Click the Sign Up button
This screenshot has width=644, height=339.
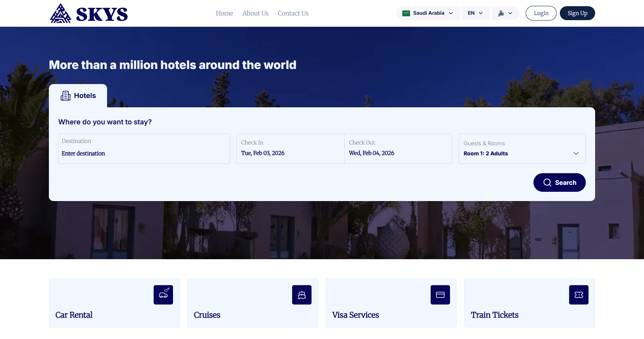pos(577,13)
